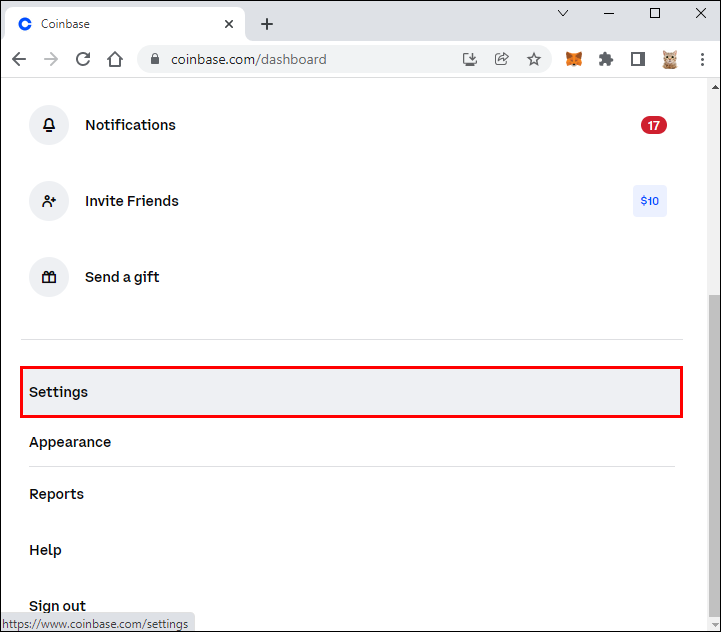Viewport: 721px width, 632px height.
Task: Select the Coinbase tab
Action: [x=124, y=24]
